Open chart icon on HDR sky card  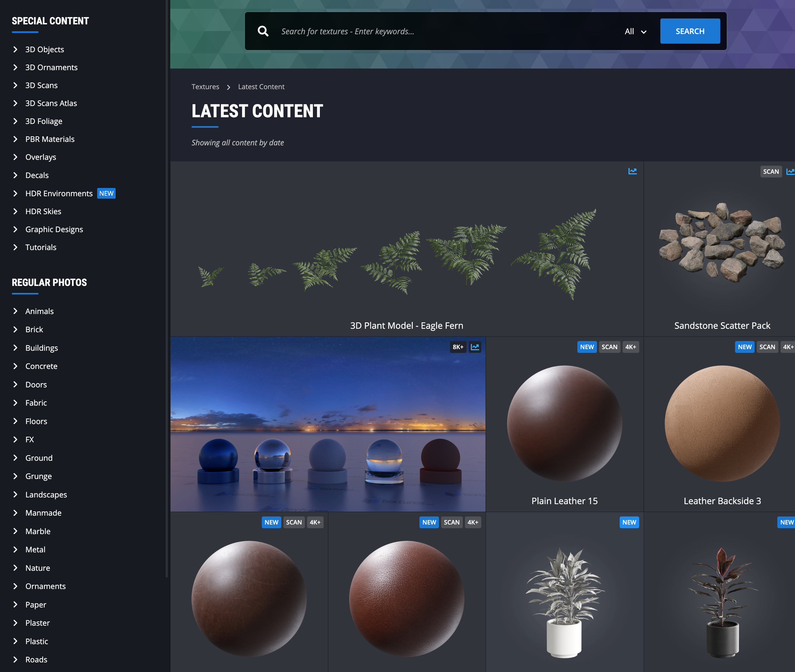[x=475, y=347]
